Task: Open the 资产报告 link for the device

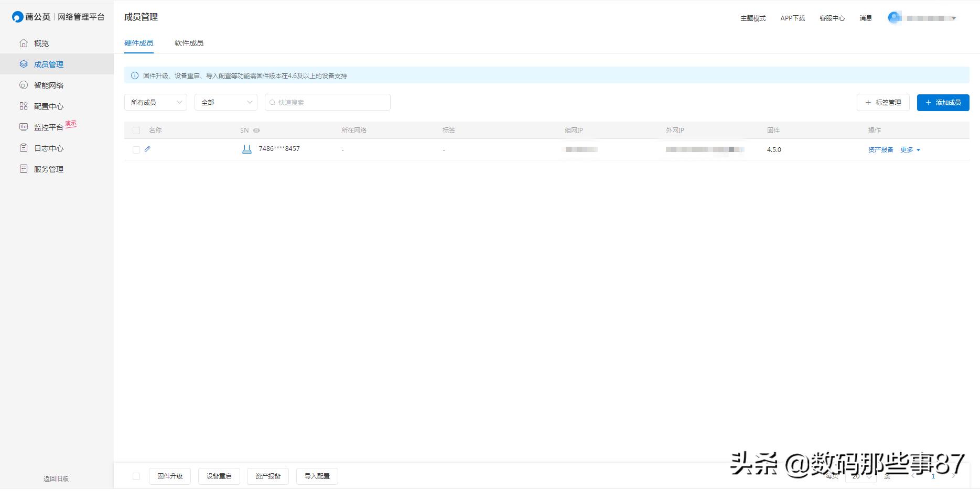Action: coord(880,149)
